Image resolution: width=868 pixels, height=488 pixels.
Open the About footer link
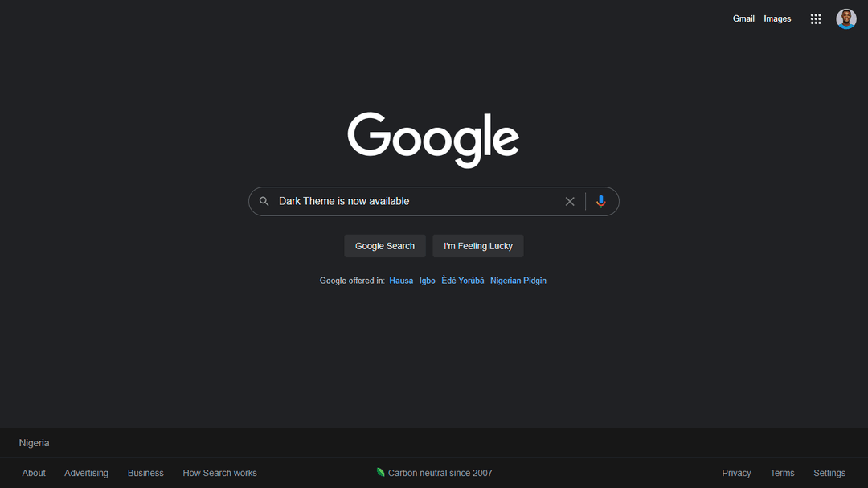click(34, 473)
